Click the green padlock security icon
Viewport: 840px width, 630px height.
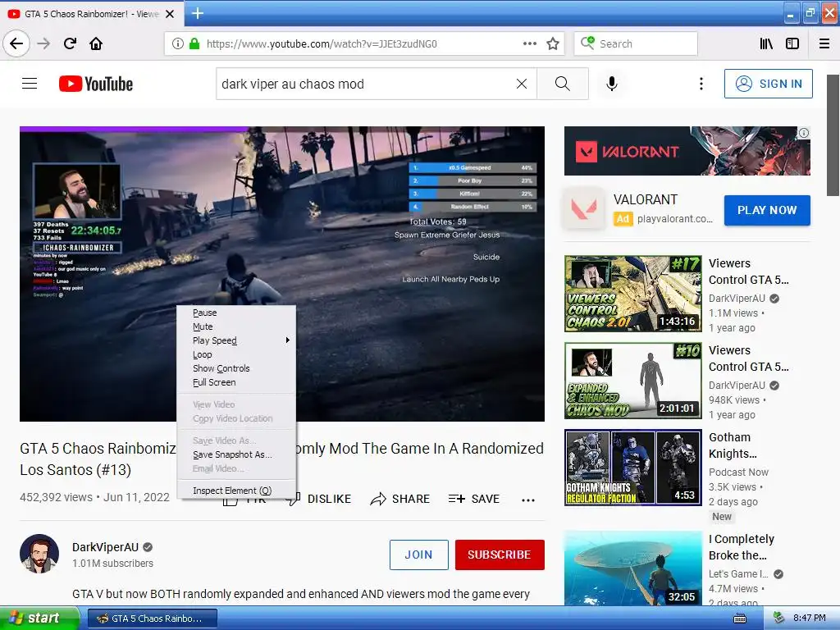coord(194,43)
